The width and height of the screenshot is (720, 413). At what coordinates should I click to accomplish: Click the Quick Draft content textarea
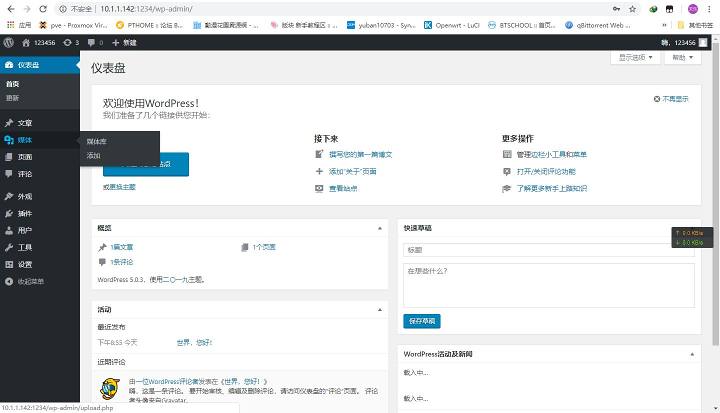tap(549, 285)
